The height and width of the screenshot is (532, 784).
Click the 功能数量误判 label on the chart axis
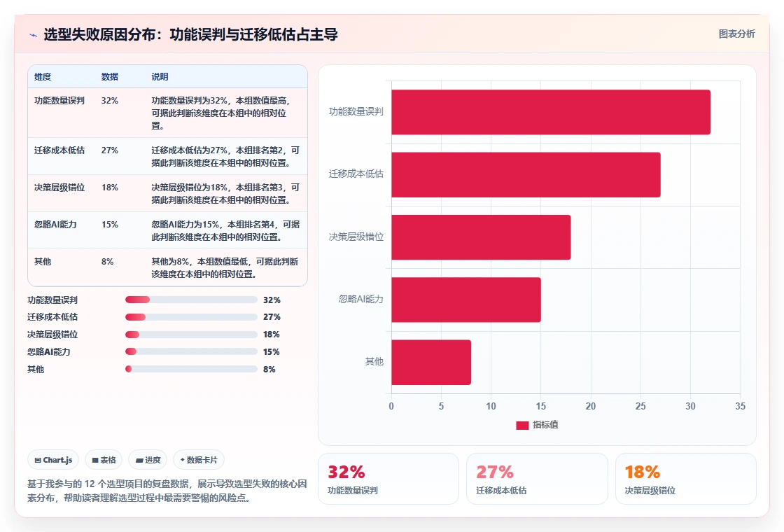click(x=356, y=111)
